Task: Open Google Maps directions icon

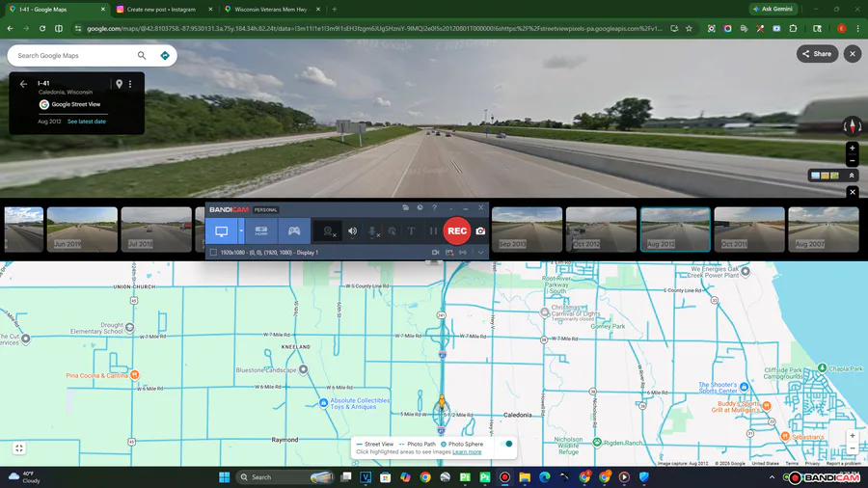Action: (x=164, y=55)
